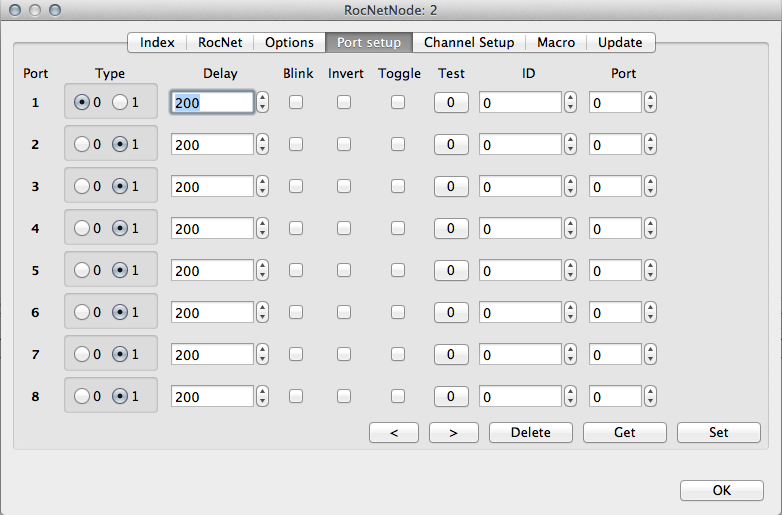782x515 pixels.
Task: Select Type 0 radio for port 1
Action: click(x=82, y=102)
